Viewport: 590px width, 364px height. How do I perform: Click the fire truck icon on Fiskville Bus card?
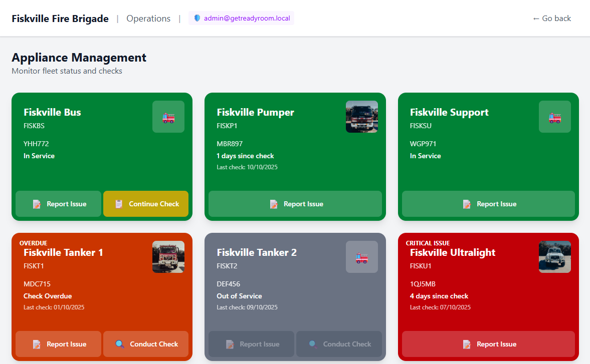(x=168, y=117)
